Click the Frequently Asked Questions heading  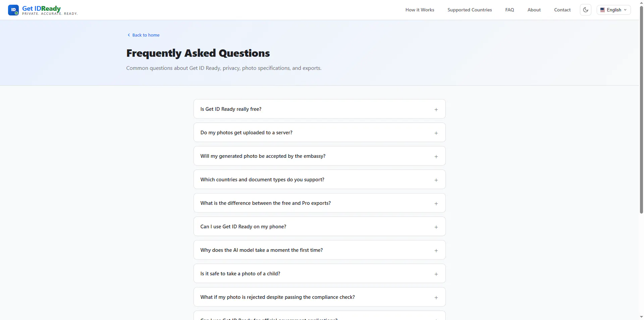tap(198, 53)
